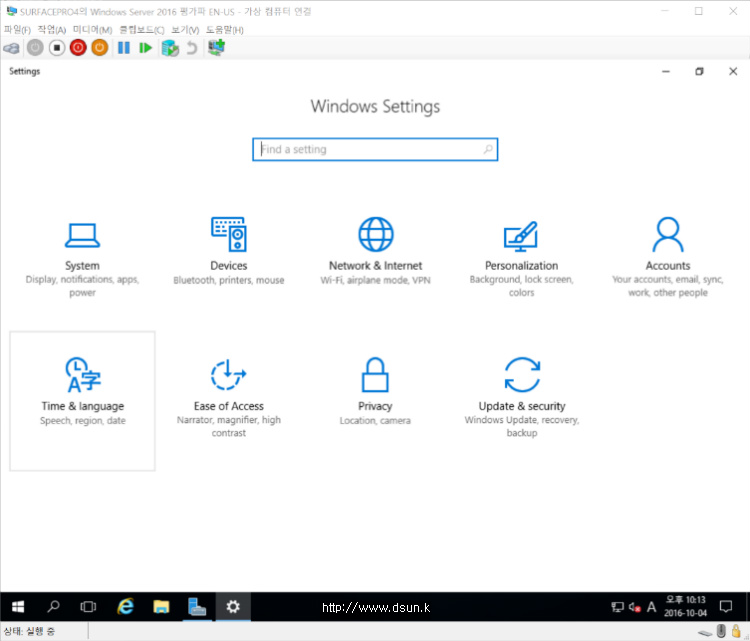Open the Devices settings icon
The width and height of the screenshot is (750, 641).
click(229, 234)
